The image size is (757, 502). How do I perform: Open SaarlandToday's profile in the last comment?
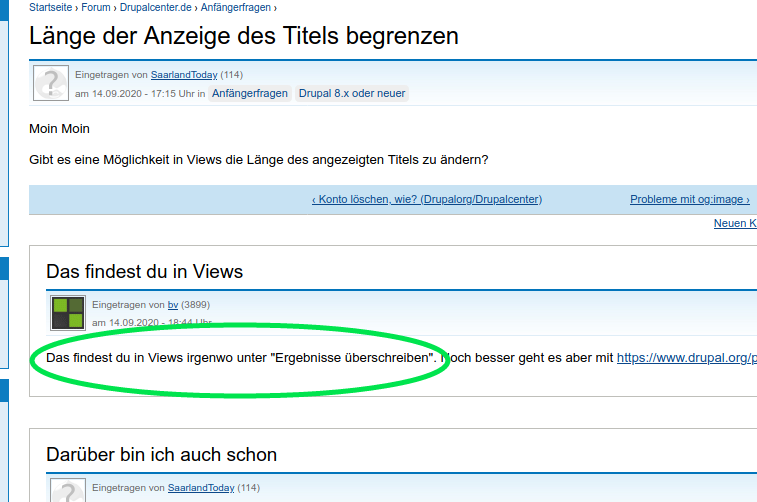(200, 488)
